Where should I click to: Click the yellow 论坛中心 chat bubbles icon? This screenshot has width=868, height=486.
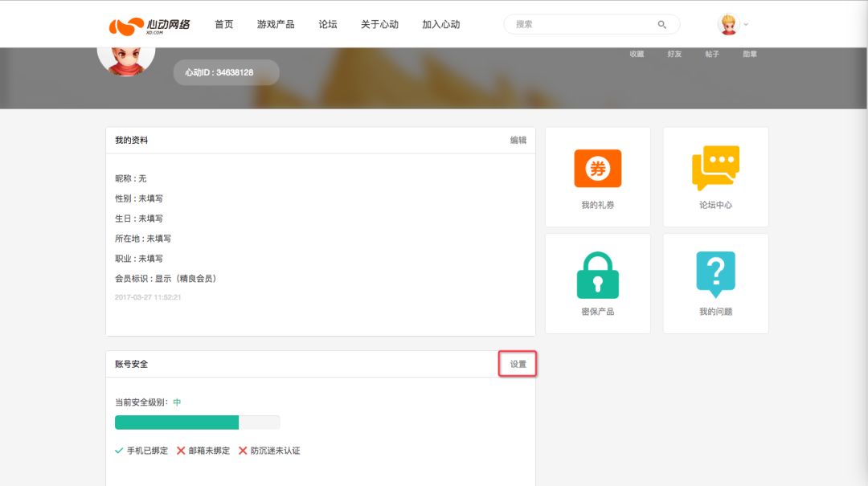[716, 168]
